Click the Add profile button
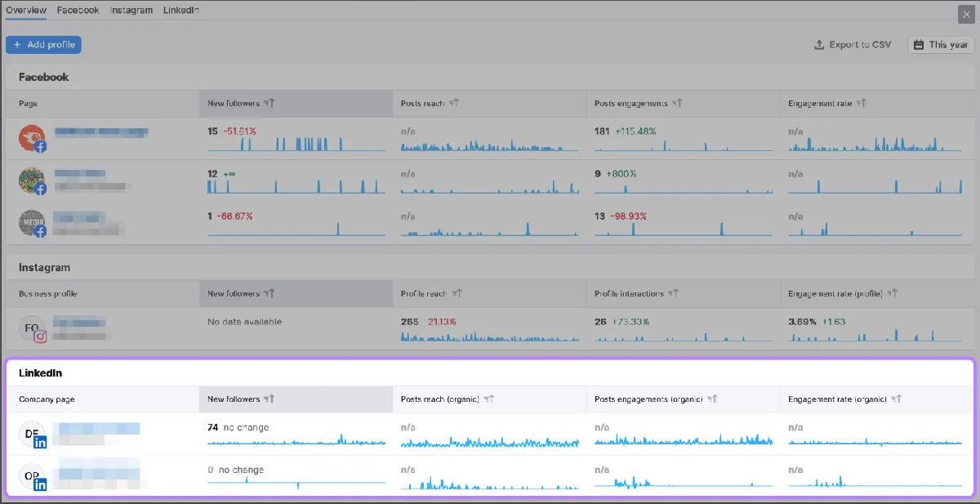The width and height of the screenshot is (980, 504). pyautogui.click(x=43, y=45)
